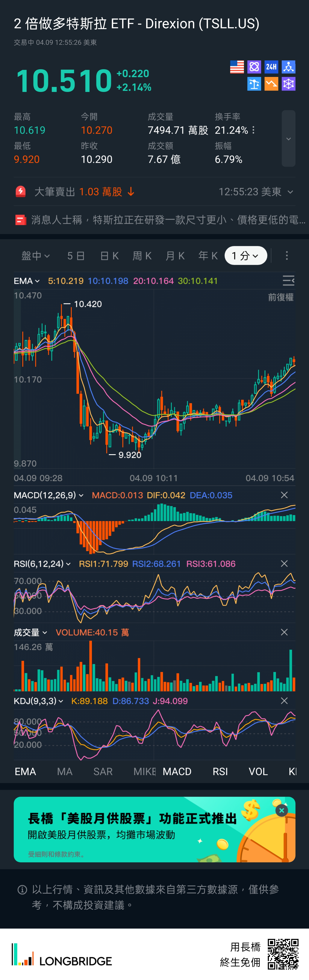Open the Tesla news headline

(x=160, y=220)
